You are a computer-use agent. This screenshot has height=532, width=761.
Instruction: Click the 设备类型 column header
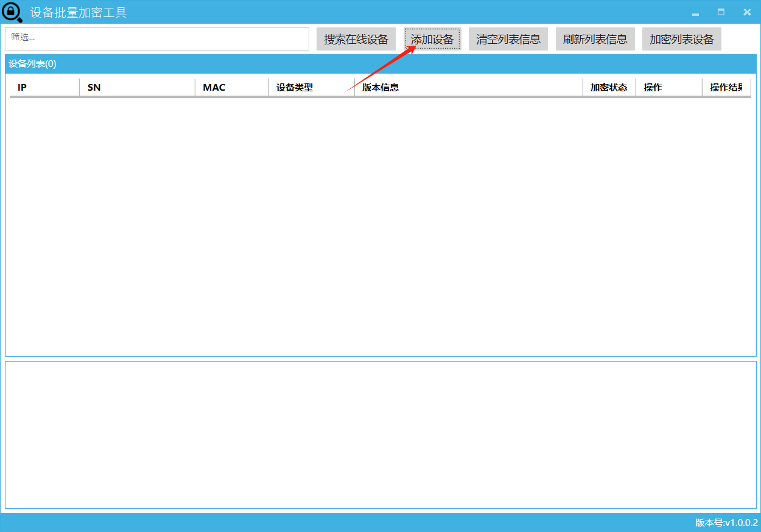(312, 88)
